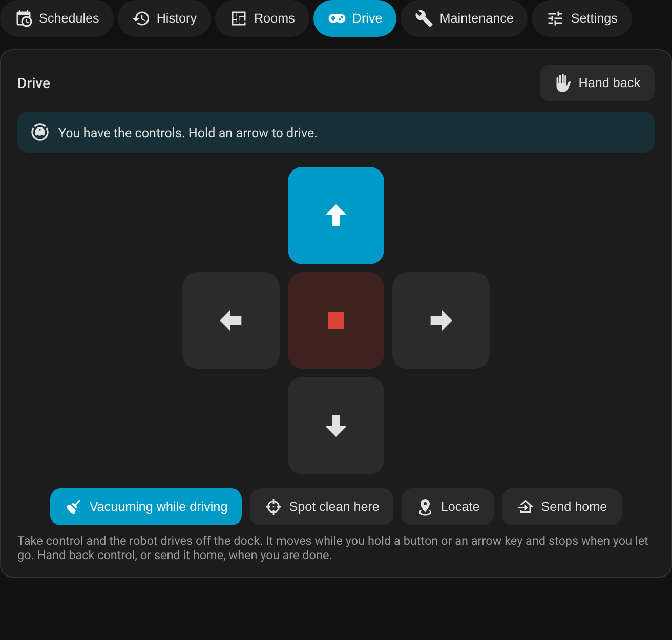Viewport: 672px width, 640px height.
Task: Open the Schedules tab
Action: [57, 18]
